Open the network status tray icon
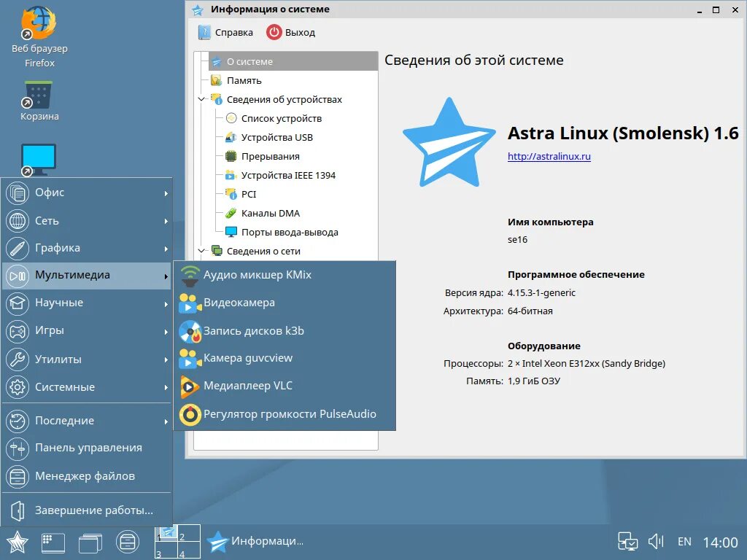 tap(627, 542)
